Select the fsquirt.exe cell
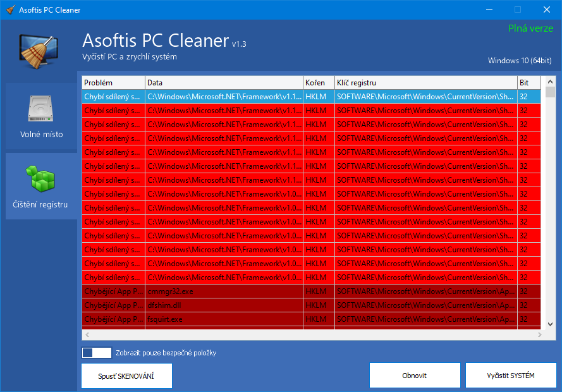The width and height of the screenshot is (562, 392). [x=224, y=319]
